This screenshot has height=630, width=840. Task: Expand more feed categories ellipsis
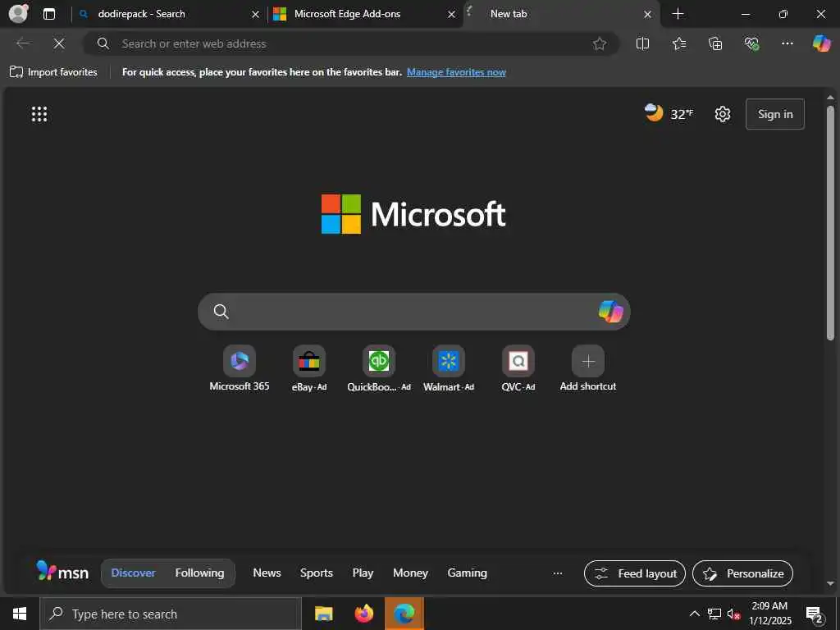558,573
